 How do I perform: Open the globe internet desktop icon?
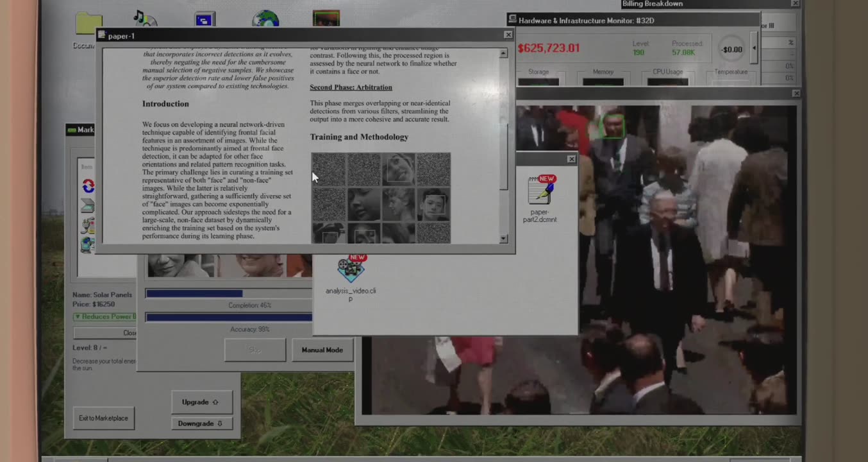(265, 19)
